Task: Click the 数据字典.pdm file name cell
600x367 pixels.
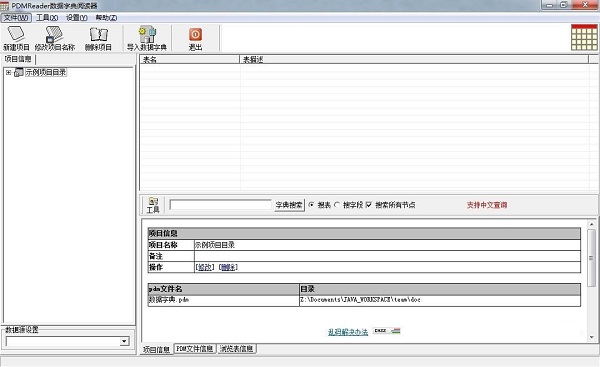Action: coord(223,300)
